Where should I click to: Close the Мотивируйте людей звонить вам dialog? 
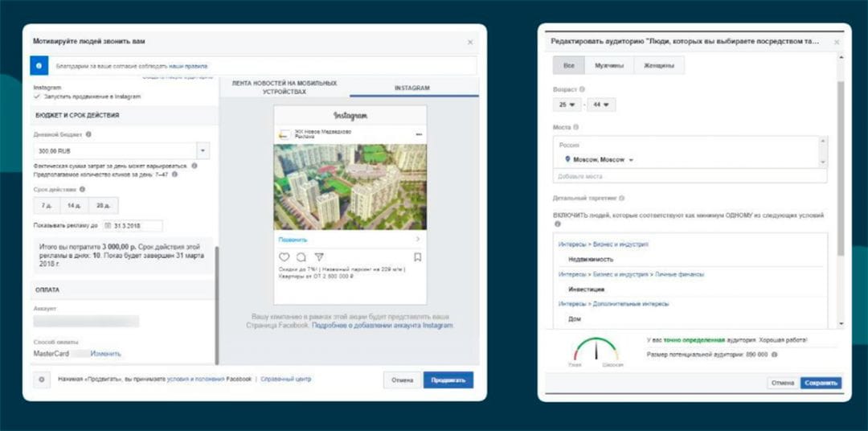470,42
